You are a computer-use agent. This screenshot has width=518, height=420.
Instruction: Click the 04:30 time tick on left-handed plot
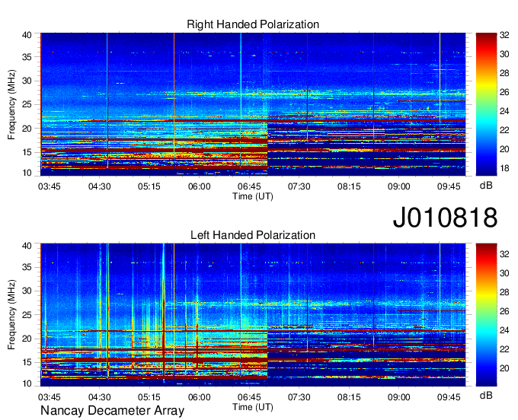point(100,397)
